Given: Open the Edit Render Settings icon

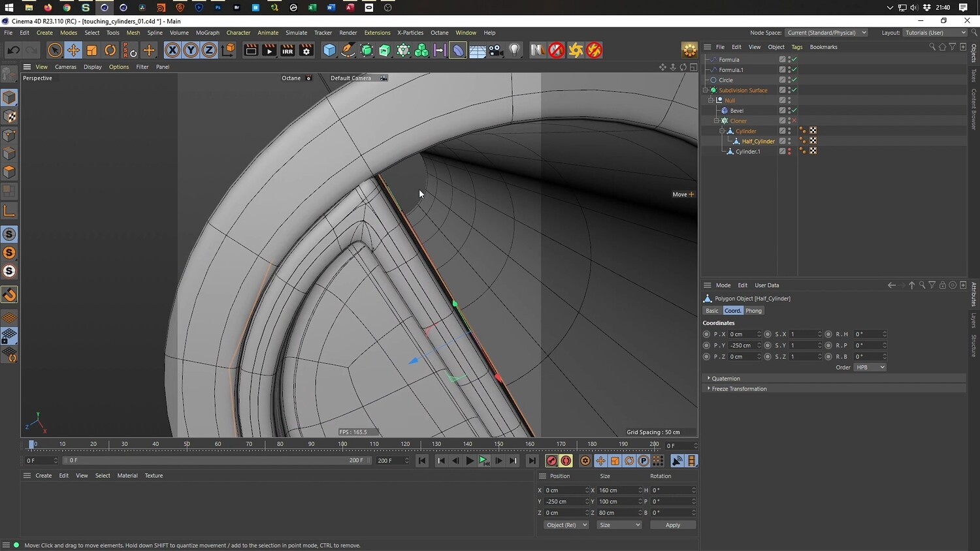Looking at the screenshot, I should coord(306,50).
